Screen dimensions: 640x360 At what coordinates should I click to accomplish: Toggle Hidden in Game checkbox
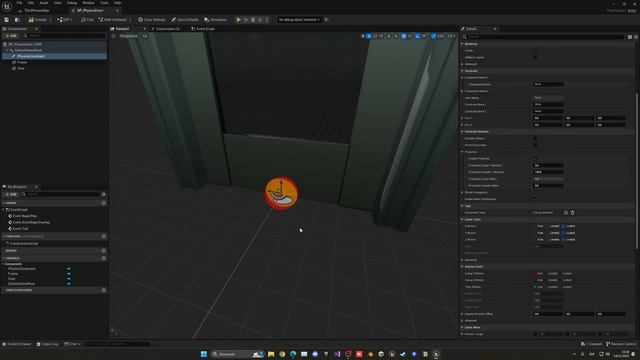tap(535, 58)
